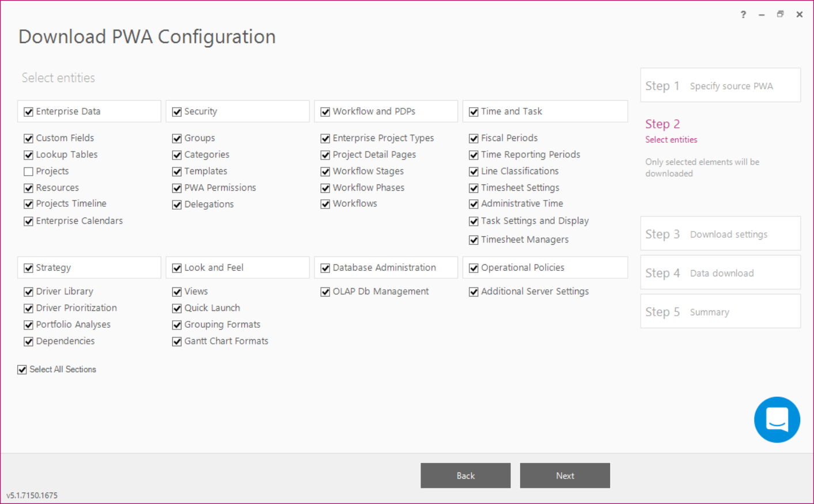This screenshot has height=504, width=814.
Task: Uncheck Timesheet Settings
Action: (474, 188)
